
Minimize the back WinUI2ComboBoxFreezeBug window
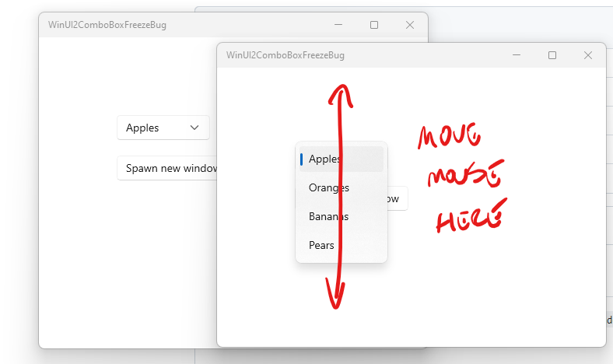point(338,25)
